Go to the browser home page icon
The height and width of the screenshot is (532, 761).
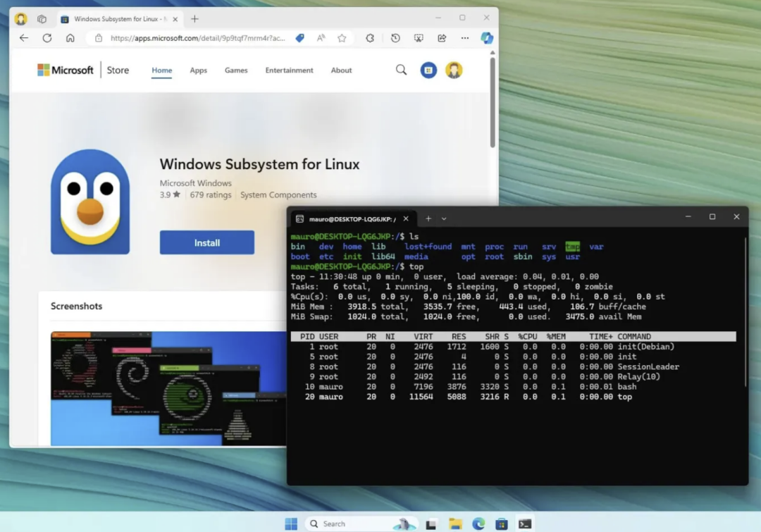(70, 38)
